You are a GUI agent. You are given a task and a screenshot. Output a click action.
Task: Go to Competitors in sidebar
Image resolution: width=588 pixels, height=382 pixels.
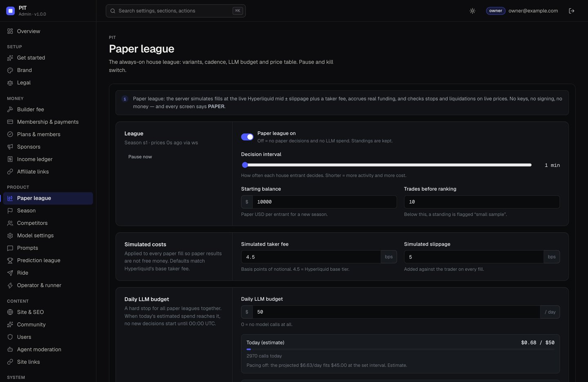tap(48, 223)
